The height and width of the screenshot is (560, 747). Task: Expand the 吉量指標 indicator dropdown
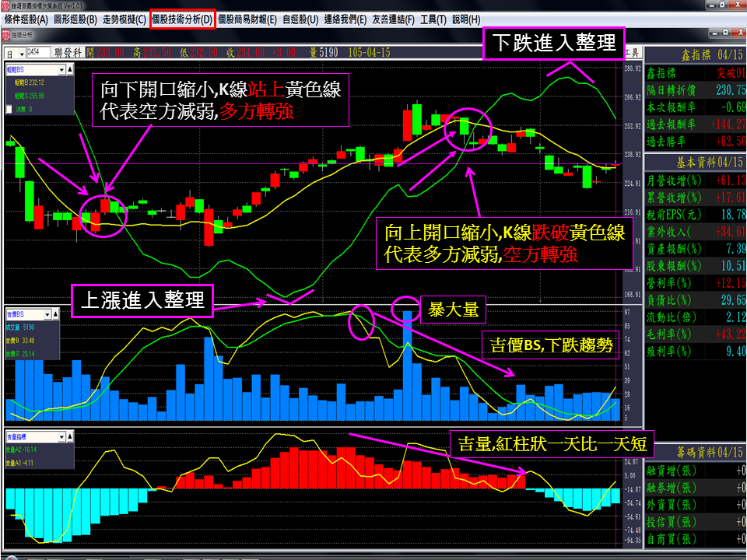click(x=61, y=436)
